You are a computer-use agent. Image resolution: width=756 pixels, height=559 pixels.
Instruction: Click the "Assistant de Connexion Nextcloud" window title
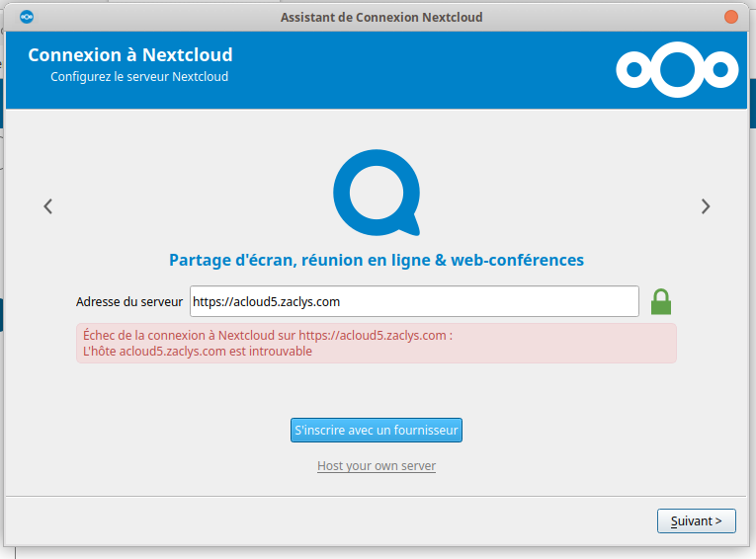click(x=381, y=17)
